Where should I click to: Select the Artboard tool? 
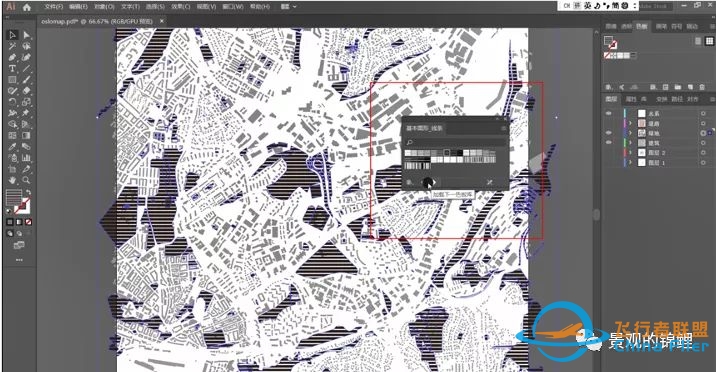coord(12,169)
